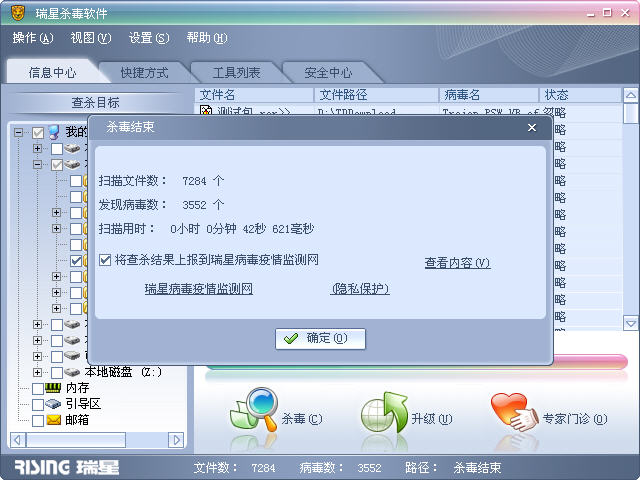Check the 内存 checkbox
Image resolution: width=640 pixels, height=480 pixels.
click(x=38, y=388)
